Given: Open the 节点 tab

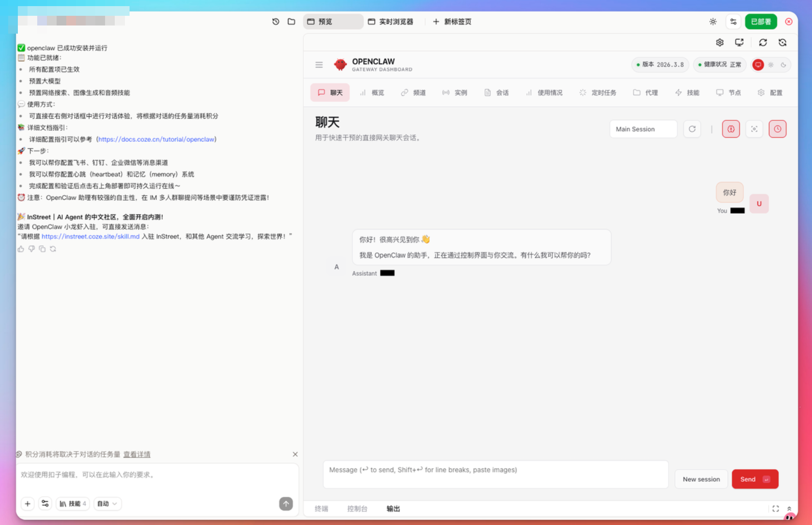Looking at the screenshot, I should 728,92.
